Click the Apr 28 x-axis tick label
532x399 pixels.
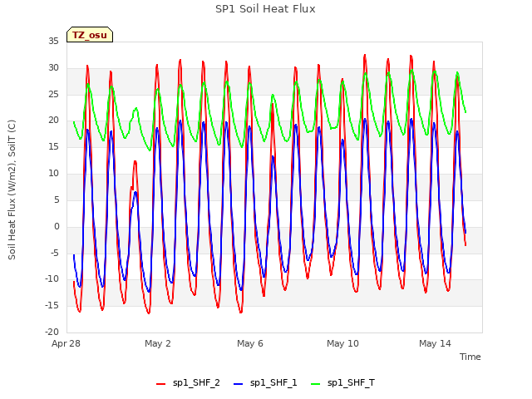(x=66, y=343)
